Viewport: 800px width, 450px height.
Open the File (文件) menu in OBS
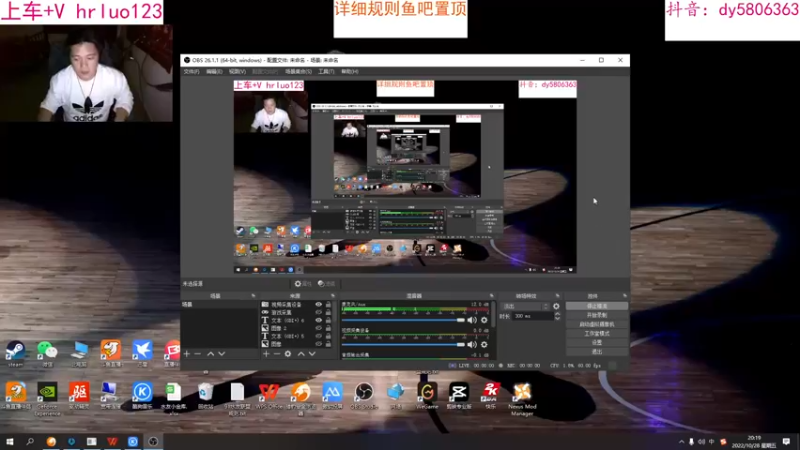191,71
